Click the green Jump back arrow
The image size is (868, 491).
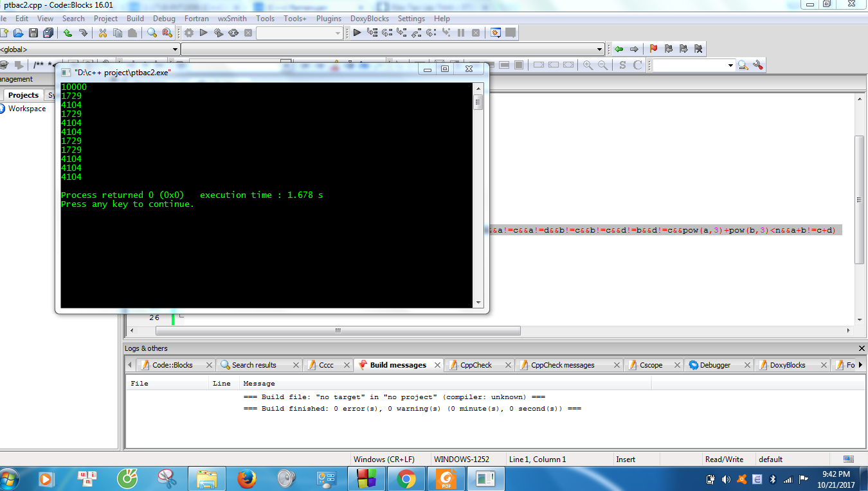(619, 49)
